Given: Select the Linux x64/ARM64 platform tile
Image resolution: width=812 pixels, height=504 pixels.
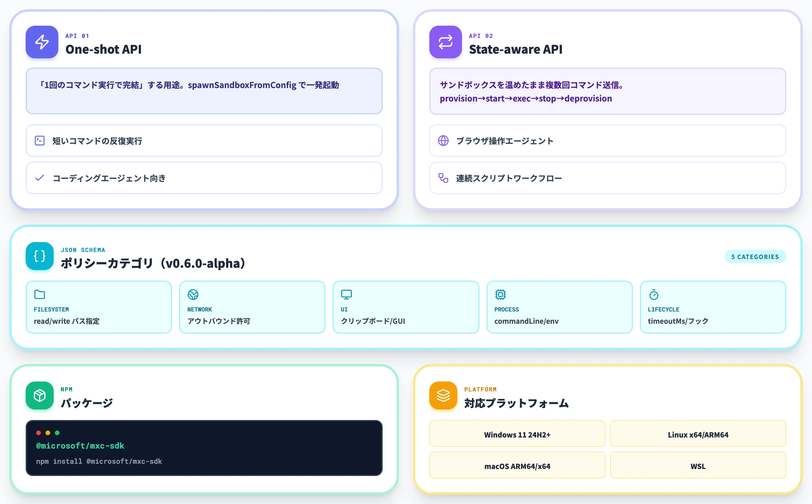Looking at the screenshot, I should point(698,434).
